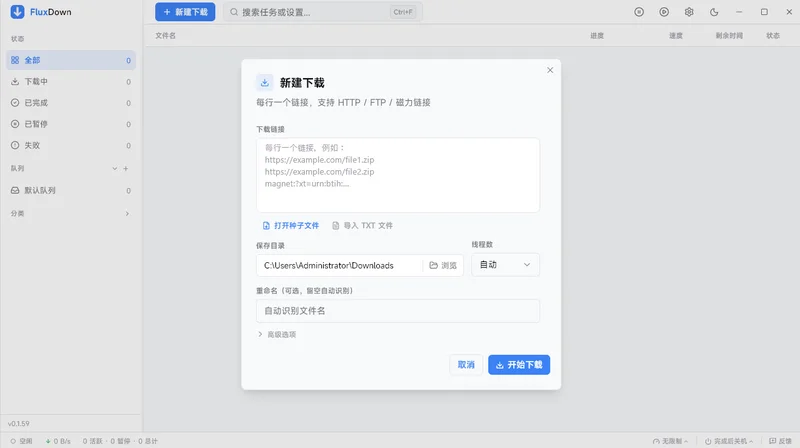The width and height of the screenshot is (800, 448).
Task: Click the 文件名 column header
Action: (x=165, y=36)
